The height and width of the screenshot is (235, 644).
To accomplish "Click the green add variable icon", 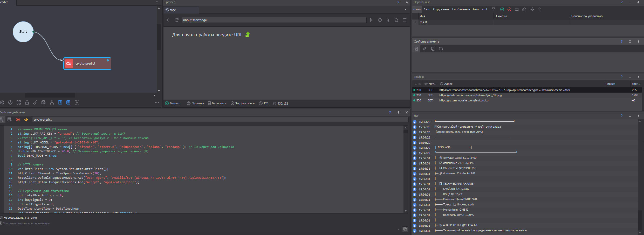I will coord(502,9).
